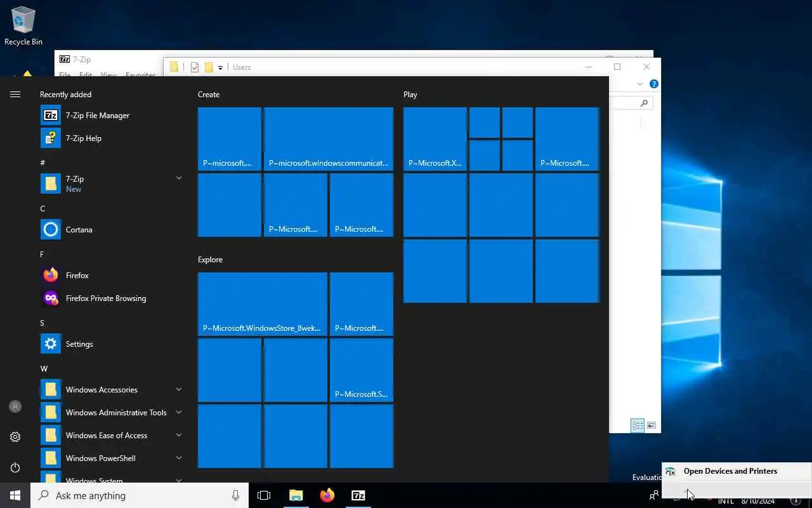Open the Action Center notification icon

pos(795,500)
